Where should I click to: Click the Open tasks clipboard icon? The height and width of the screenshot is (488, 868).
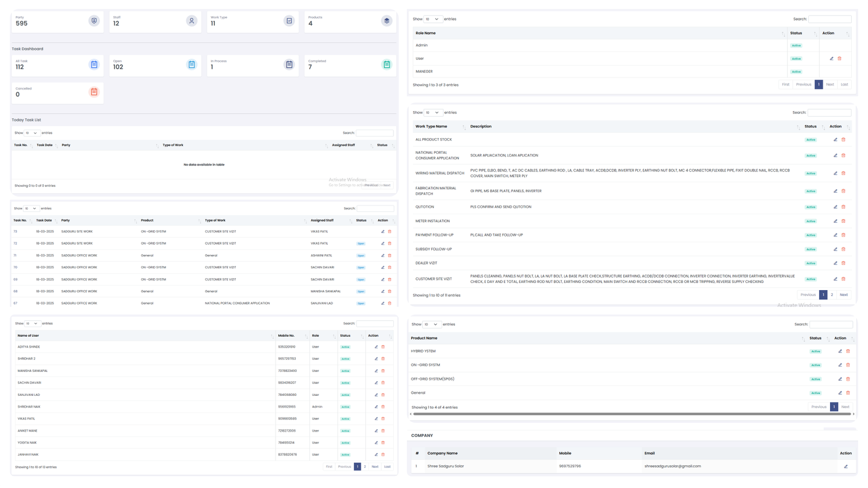click(x=192, y=65)
